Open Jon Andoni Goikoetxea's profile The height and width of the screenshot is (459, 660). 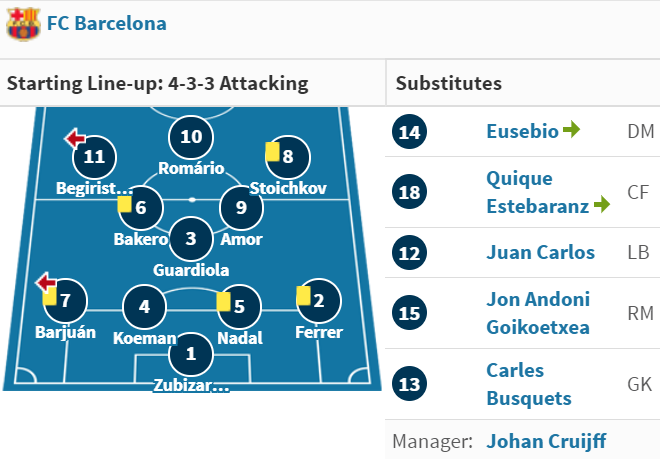(x=538, y=313)
